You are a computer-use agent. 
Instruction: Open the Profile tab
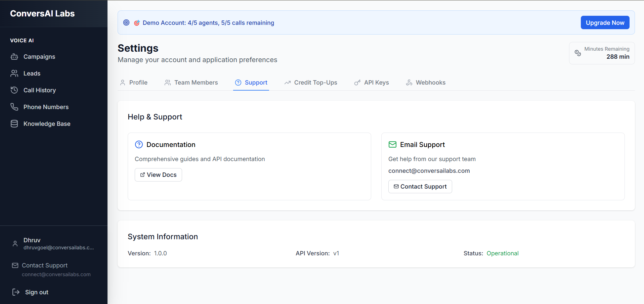click(134, 83)
